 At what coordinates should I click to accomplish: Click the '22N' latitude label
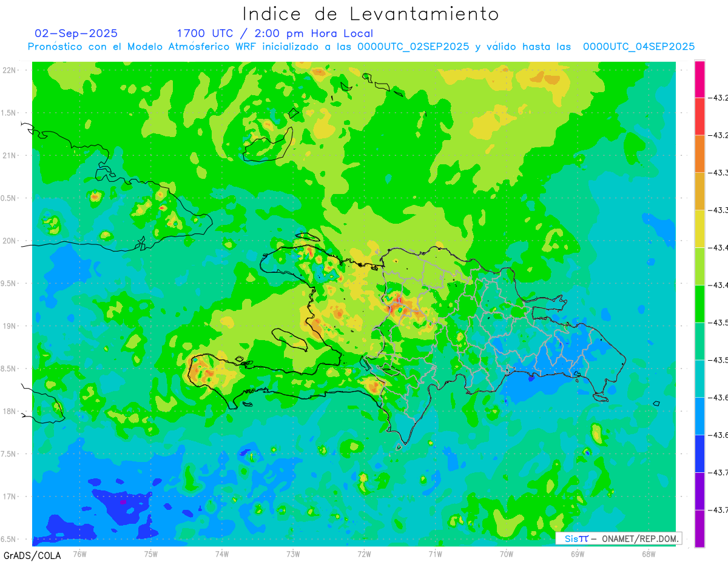point(9,70)
